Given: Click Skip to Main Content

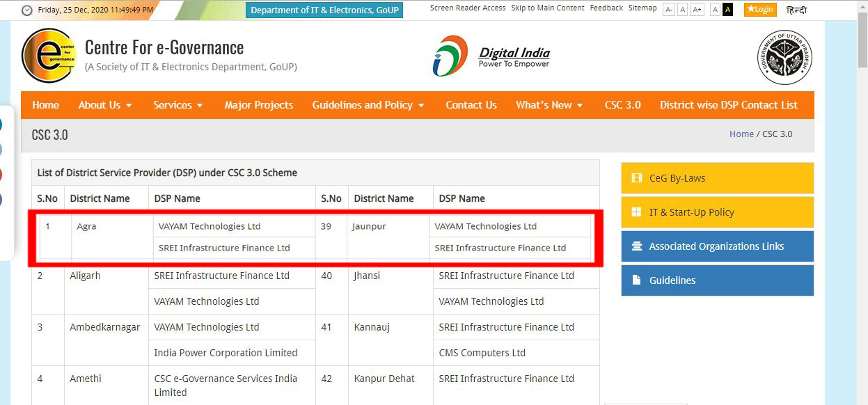Looking at the screenshot, I should point(548,8).
